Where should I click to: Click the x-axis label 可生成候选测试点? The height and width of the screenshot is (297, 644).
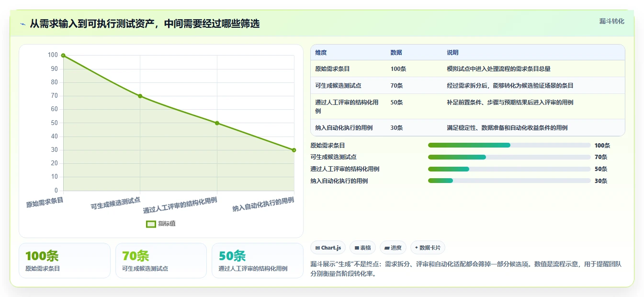[115, 203]
